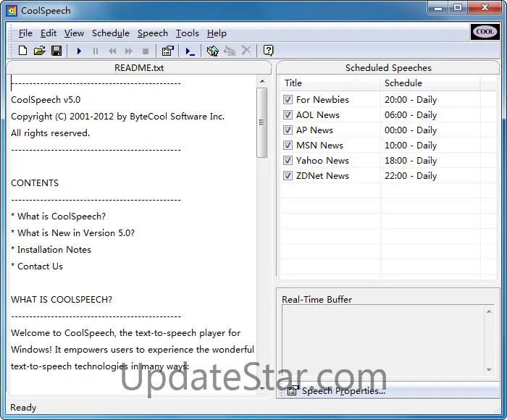
Task: Click the command prompt toolbar icon
Action: tap(190, 51)
